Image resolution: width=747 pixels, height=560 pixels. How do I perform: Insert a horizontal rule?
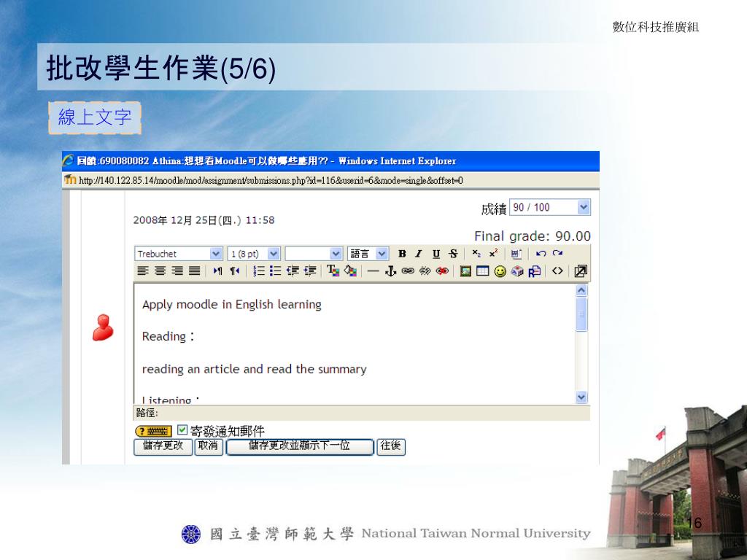point(373,271)
